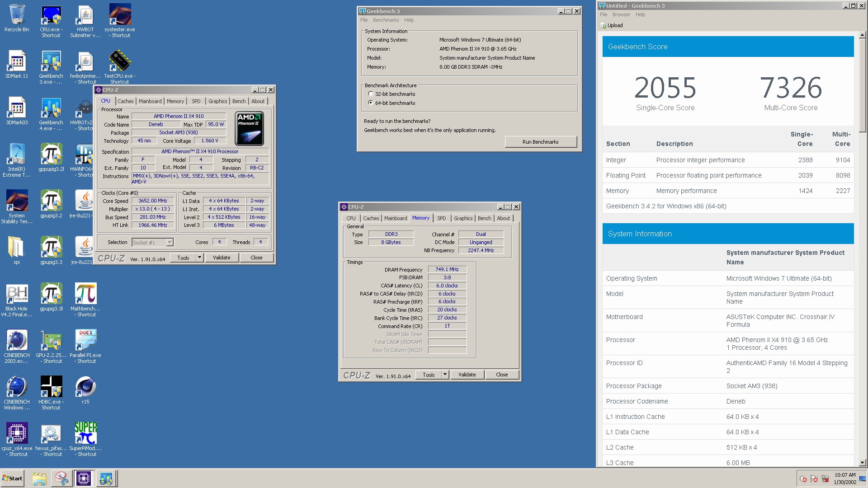Open the gpupig3.3l desktop icon
868x488 pixels.
click(51, 297)
